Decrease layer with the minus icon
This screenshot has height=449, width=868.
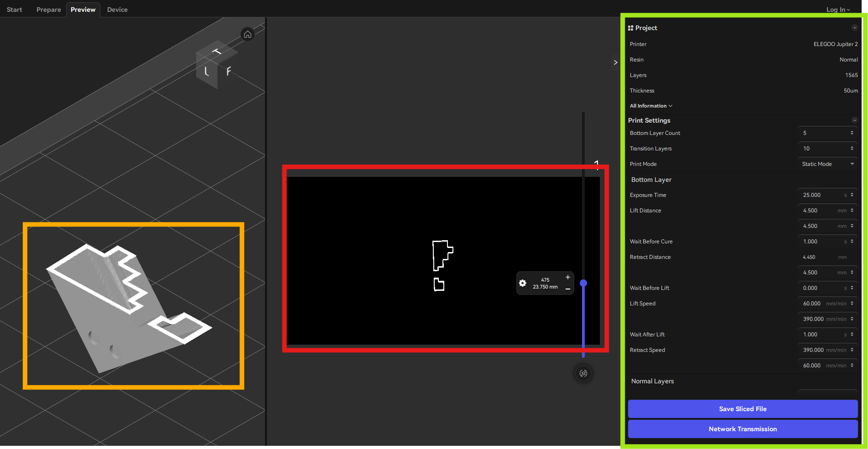(568, 289)
